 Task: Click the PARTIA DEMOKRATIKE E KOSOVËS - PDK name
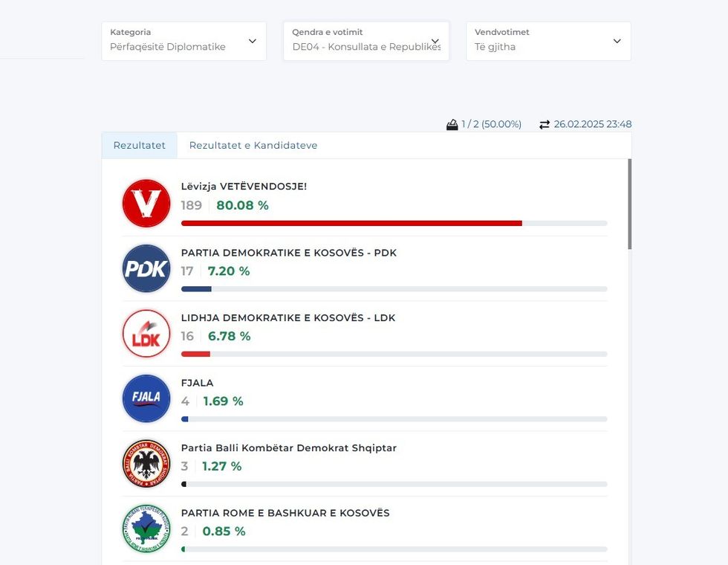click(288, 253)
